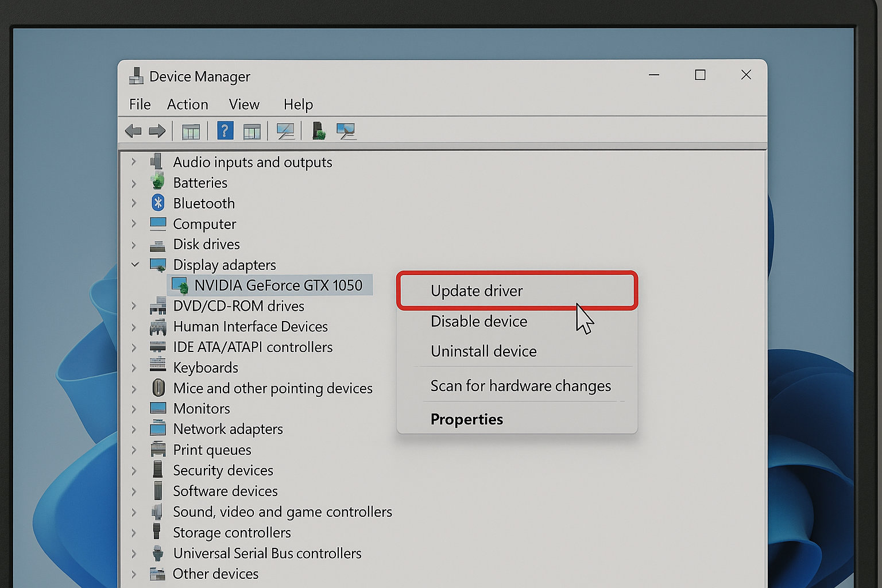The height and width of the screenshot is (588, 882).
Task: Click the Network adapters icon
Action: (x=158, y=429)
